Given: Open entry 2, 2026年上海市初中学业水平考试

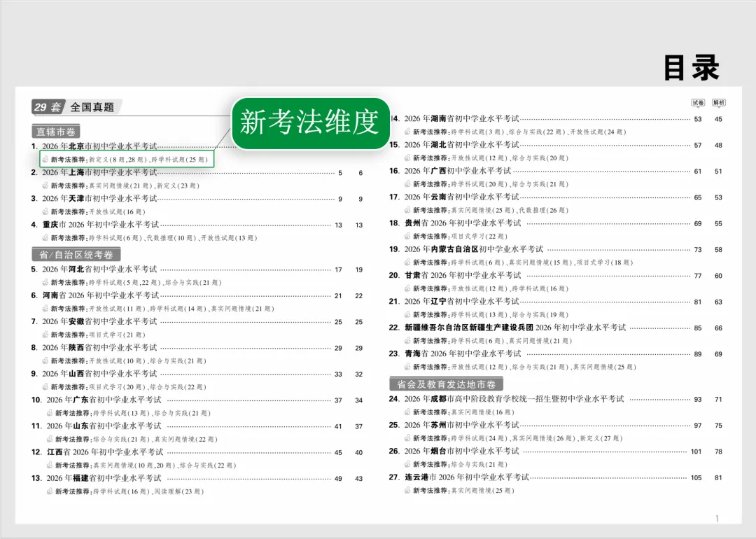Looking at the screenshot, I should click(x=99, y=172).
